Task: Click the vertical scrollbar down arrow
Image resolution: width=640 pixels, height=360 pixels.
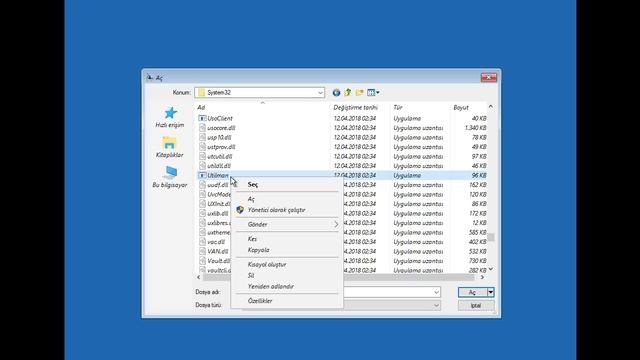Action: tap(491, 269)
